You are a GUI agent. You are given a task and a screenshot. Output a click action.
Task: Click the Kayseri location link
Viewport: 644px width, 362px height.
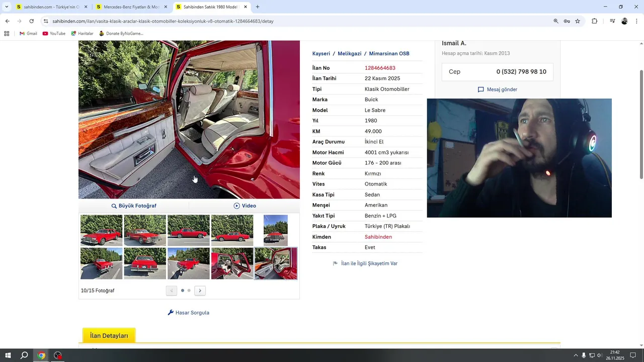(x=321, y=54)
